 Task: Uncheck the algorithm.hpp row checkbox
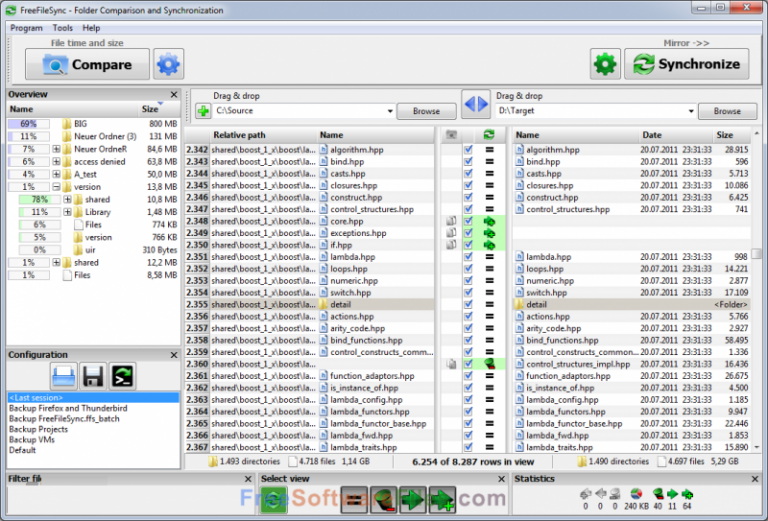[x=468, y=150]
